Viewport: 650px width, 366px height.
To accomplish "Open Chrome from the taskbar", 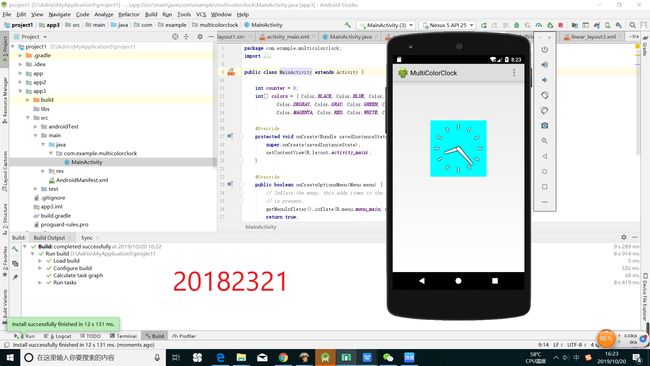I will pos(283,357).
